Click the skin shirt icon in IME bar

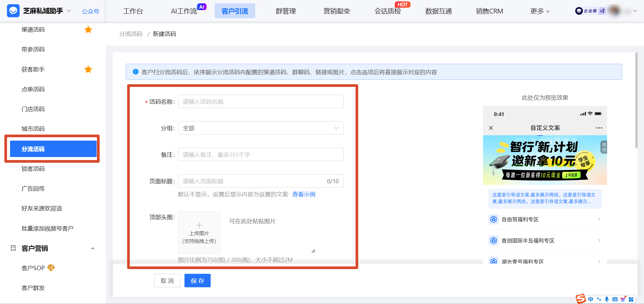623,299
